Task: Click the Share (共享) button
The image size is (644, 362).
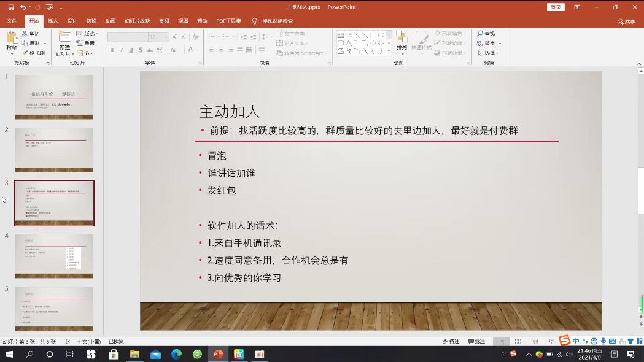Action: pos(627,21)
